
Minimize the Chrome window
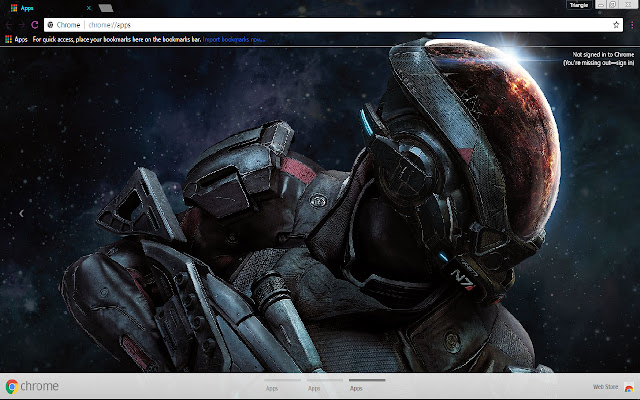[x=601, y=5]
